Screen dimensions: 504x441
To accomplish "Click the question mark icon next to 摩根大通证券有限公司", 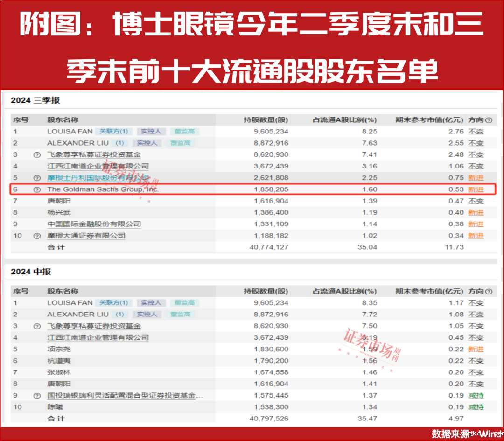I will click(x=37, y=236).
